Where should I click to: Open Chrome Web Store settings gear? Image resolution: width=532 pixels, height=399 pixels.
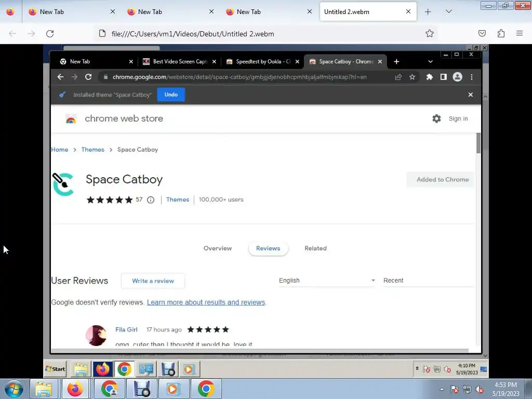(436, 118)
